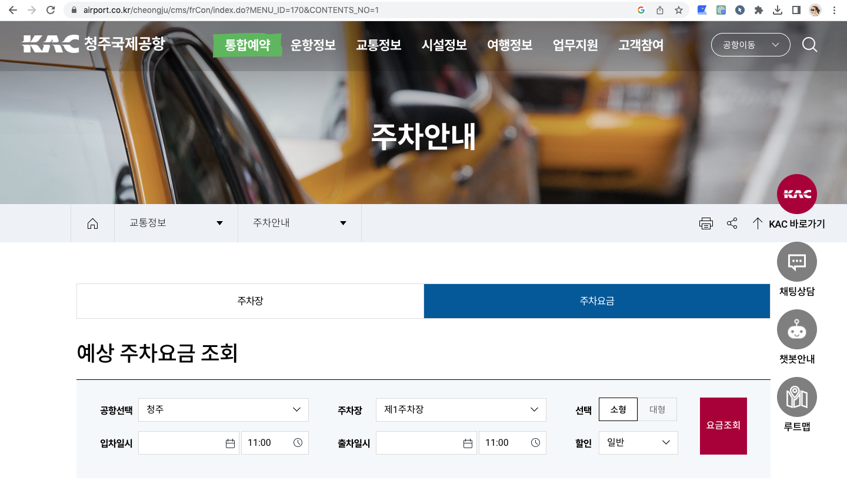Click the 요금조회 fare inquiry button
This screenshot has width=847, height=504.
coord(723,426)
